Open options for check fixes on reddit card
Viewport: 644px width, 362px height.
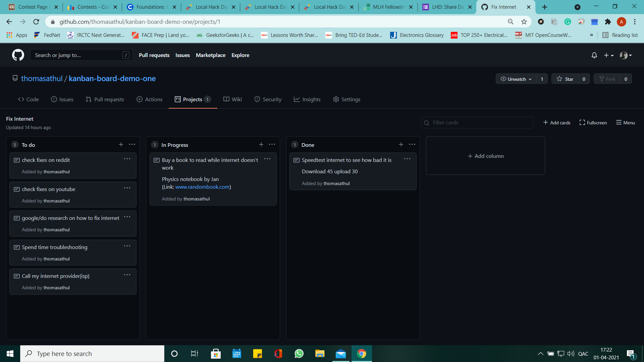point(127,159)
